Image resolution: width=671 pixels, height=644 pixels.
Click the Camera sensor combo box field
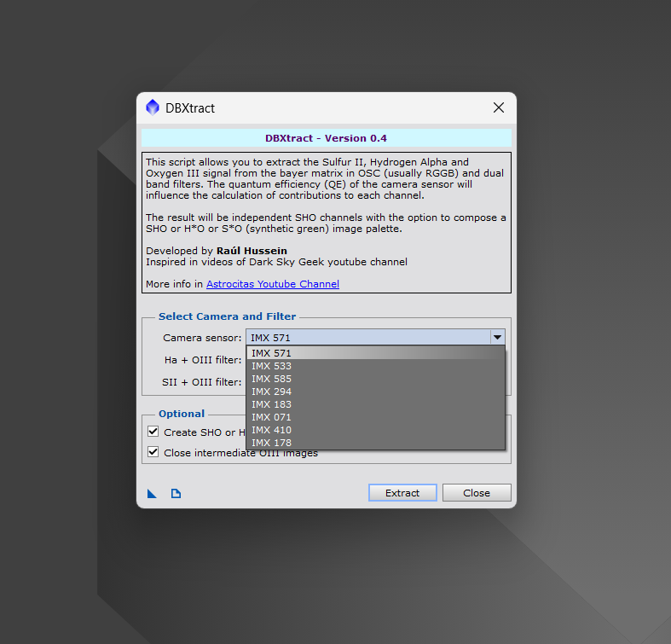pyautogui.click(x=367, y=338)
